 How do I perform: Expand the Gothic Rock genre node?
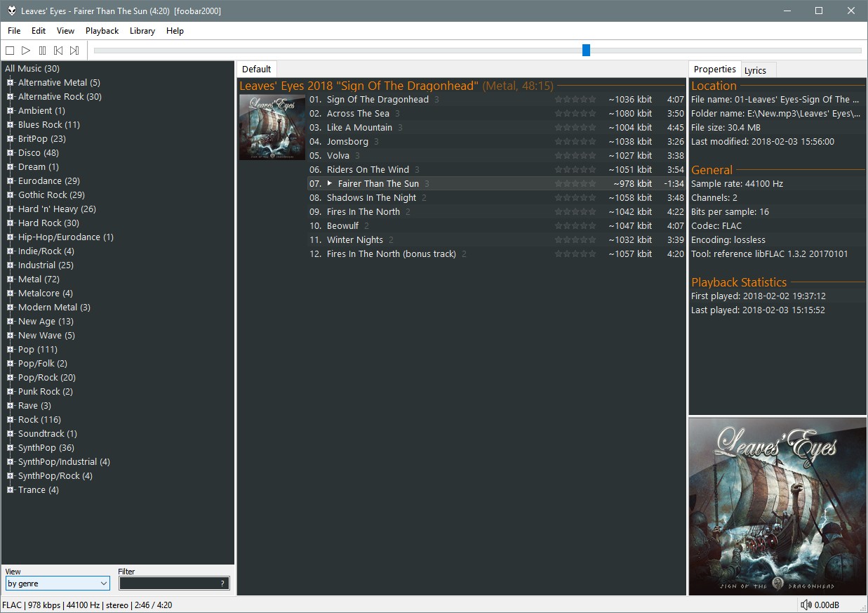tap(11, 195)
